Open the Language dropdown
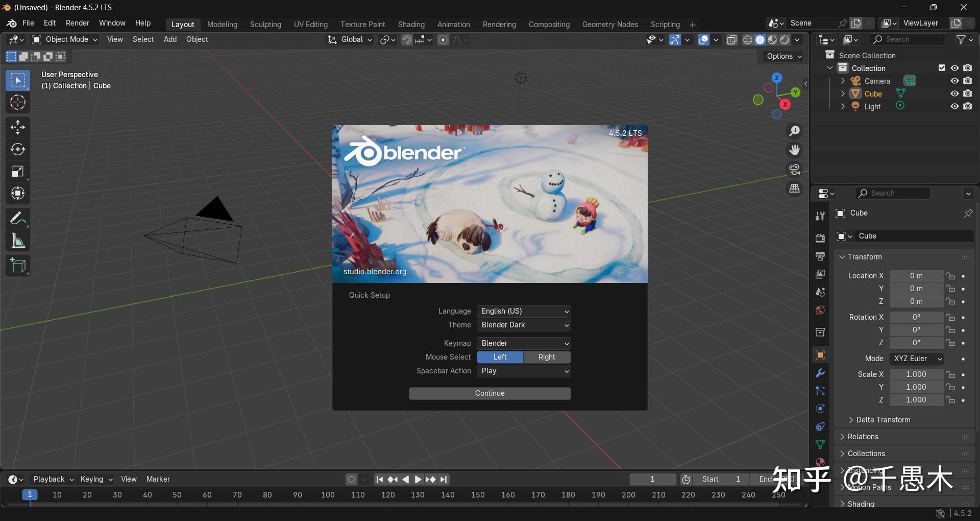The height and width of the screenshot is (521, 980). coord(524,311)
